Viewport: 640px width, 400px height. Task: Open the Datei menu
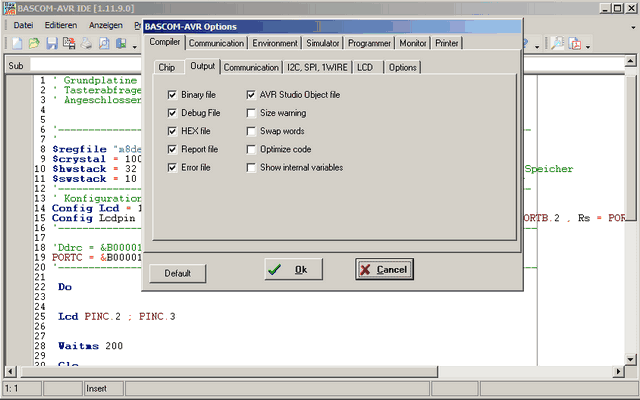tap(23, 25)
